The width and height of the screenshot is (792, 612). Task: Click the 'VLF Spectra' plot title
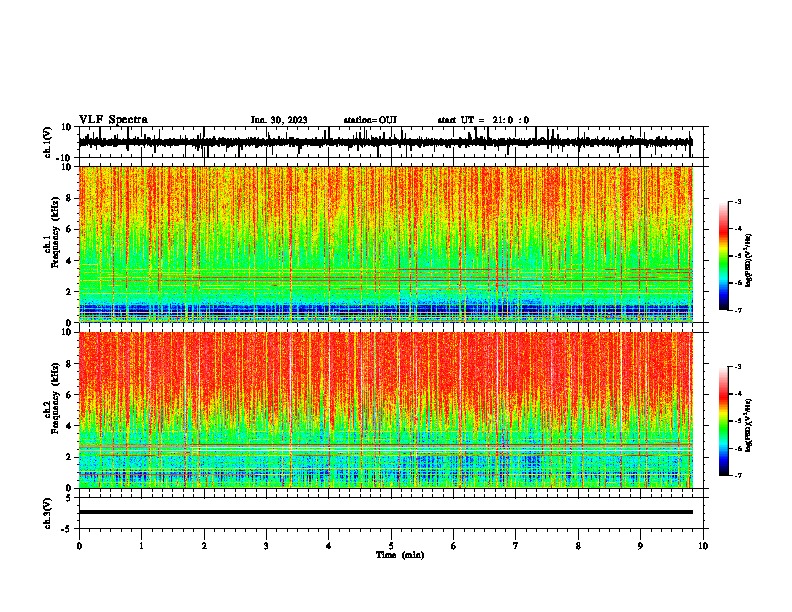pyautogui.click(x=113, y=120)
